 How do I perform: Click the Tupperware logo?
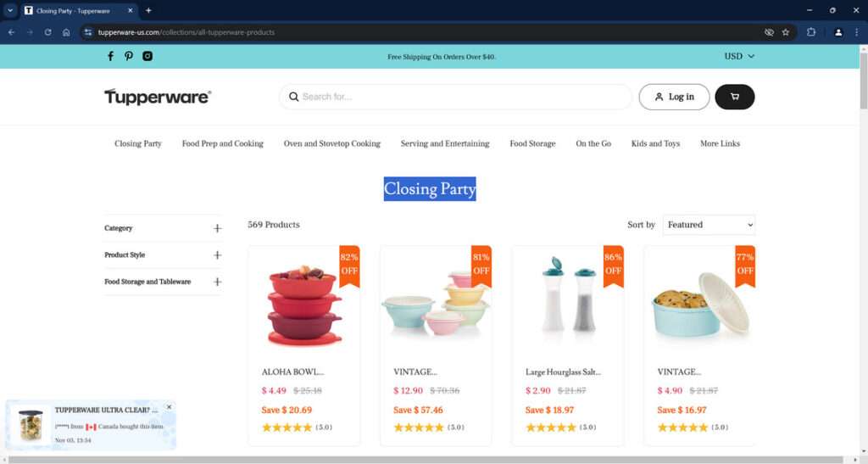(158, 97)
